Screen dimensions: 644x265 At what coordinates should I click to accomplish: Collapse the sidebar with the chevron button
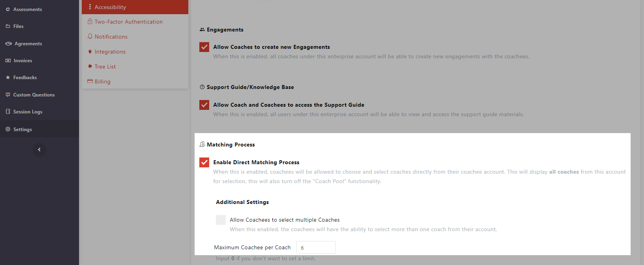point(39,150)
